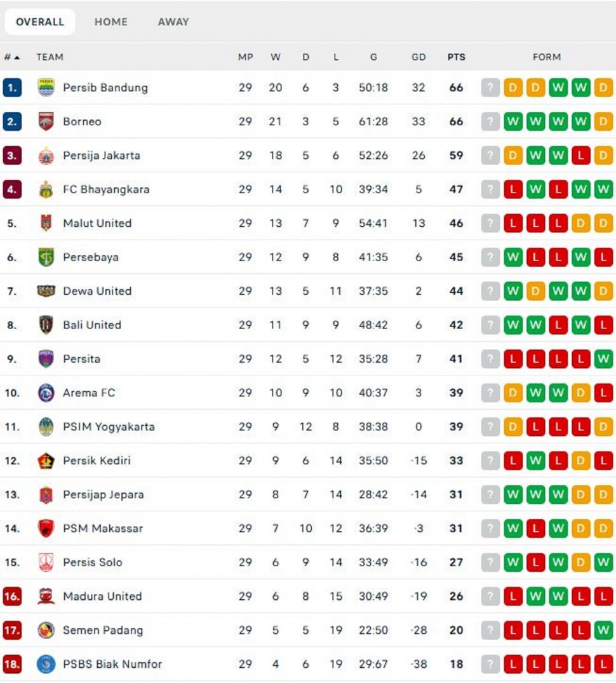616x683 pixels.
Task: Switch to the HOME tab
Action: click(111, 22)
